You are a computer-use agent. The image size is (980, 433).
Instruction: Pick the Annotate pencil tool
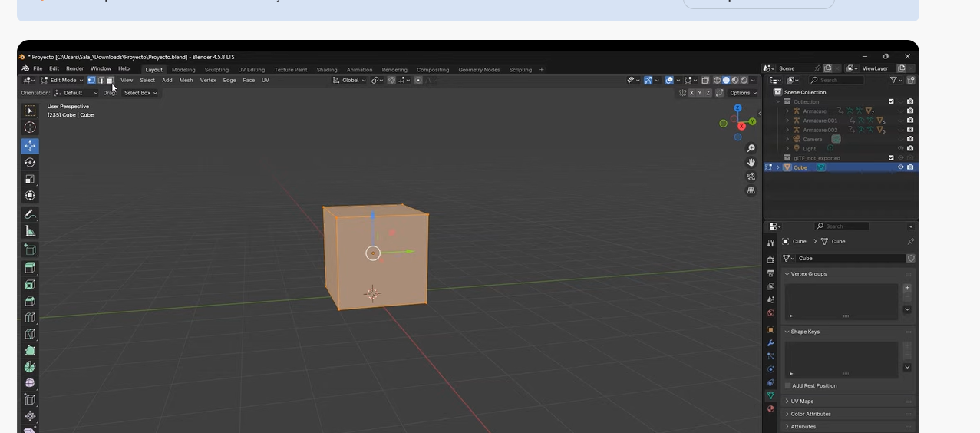[30, 214]
